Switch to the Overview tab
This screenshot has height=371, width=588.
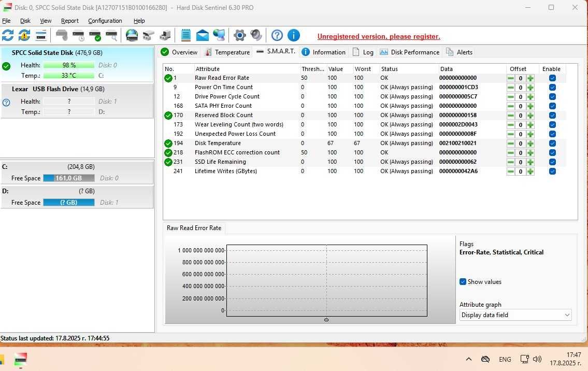[x=179, y=52]
